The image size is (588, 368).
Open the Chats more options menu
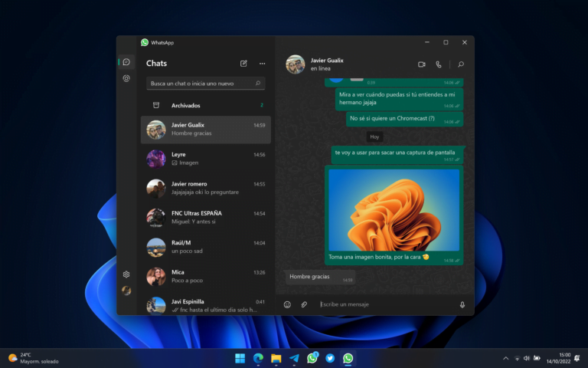[x=262, y=64]
